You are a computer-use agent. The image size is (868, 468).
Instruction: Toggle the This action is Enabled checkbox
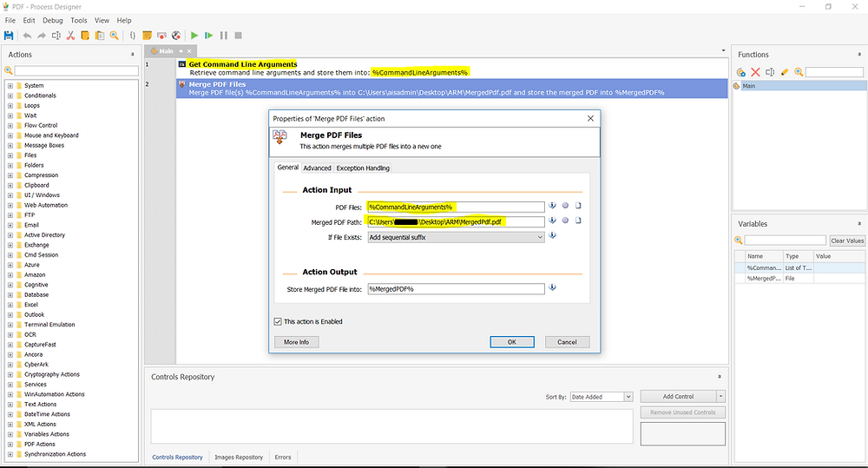pyautogui.click(x=278, y=321)
